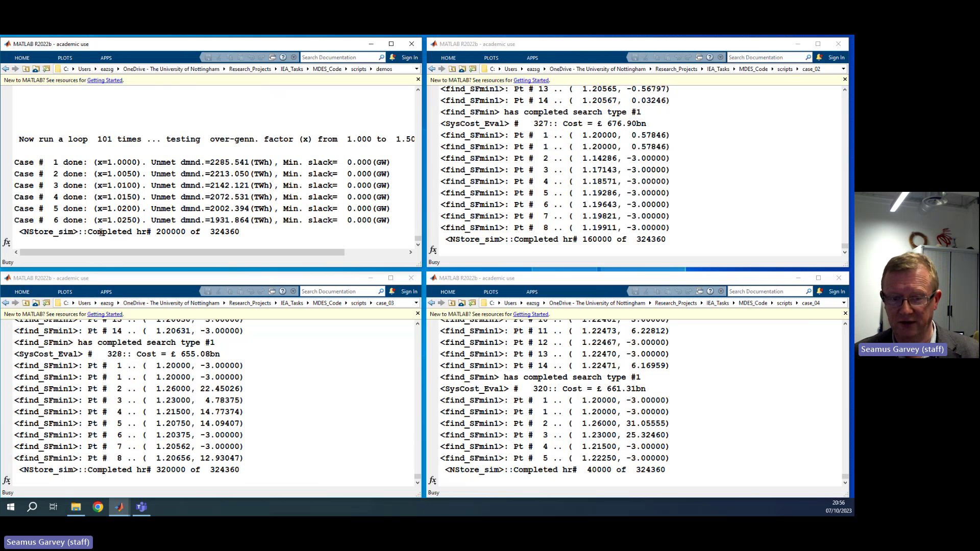
Task: Click horizontal scrollbar in demos command window
Action: [x=181, y=252]
